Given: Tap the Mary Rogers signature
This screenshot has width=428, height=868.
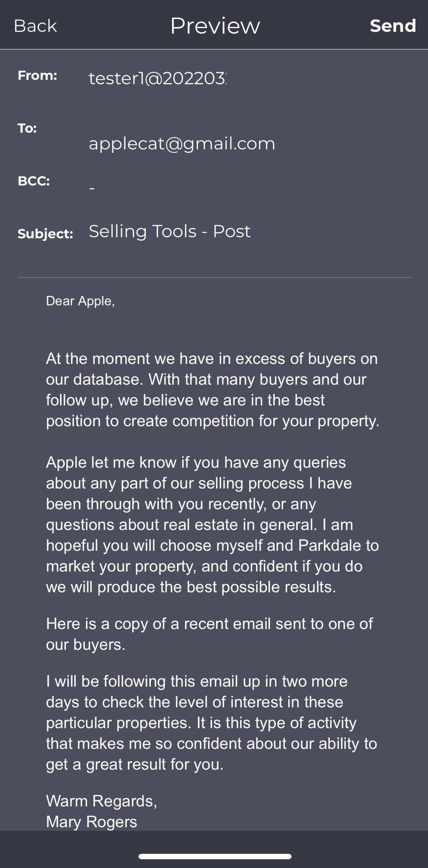Looking at the screenshot, I should [91, 822].
